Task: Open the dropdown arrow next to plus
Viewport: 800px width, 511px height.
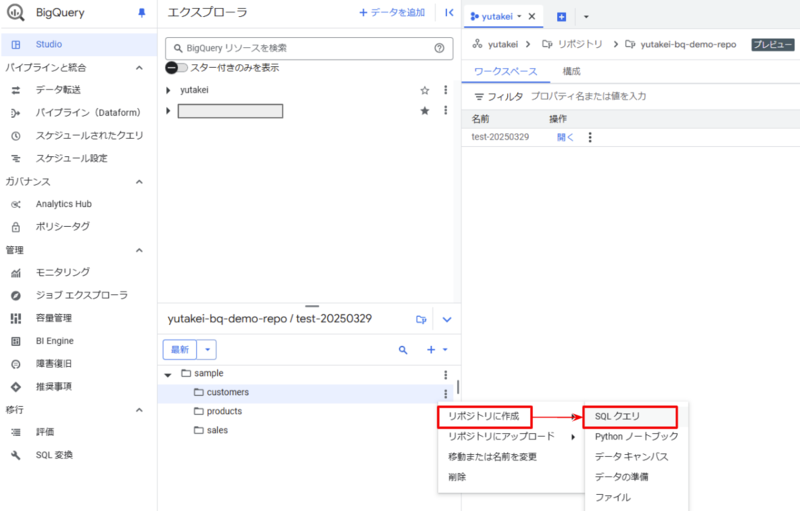Action: click(445, 350)
